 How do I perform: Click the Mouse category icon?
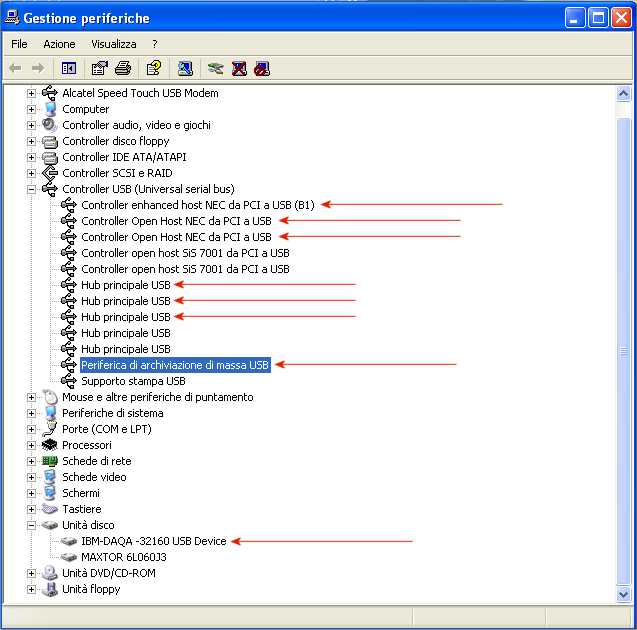pos(50,397)
